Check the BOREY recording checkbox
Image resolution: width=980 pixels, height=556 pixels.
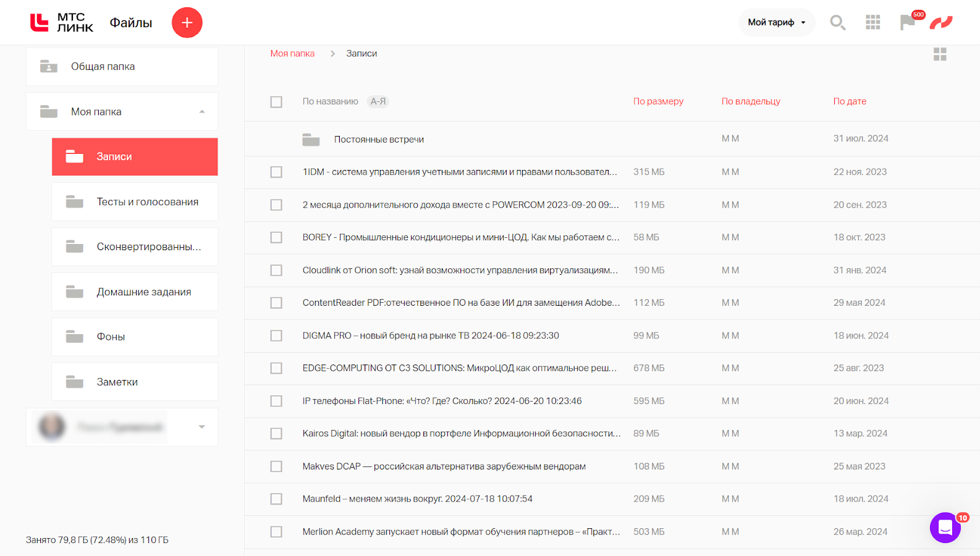point(276,238)
